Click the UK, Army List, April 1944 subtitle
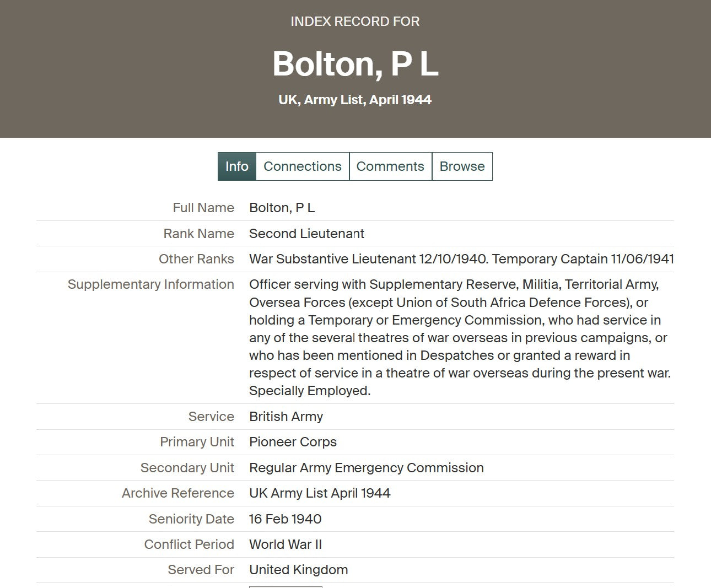 355,100
